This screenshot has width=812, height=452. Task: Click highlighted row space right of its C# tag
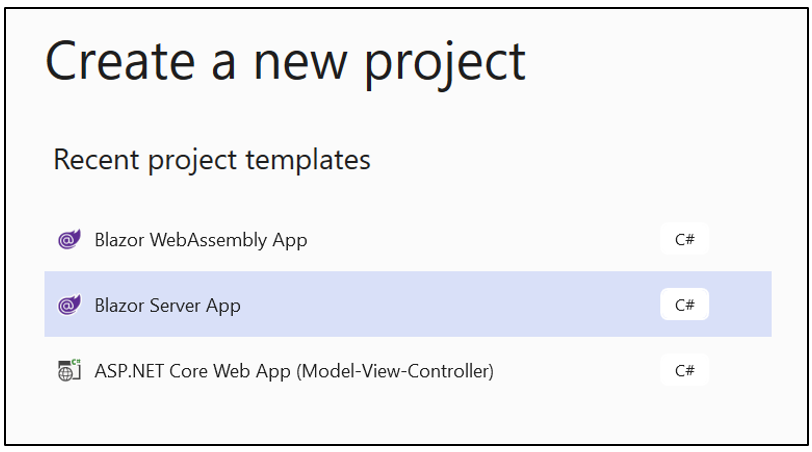click(740, 305)
